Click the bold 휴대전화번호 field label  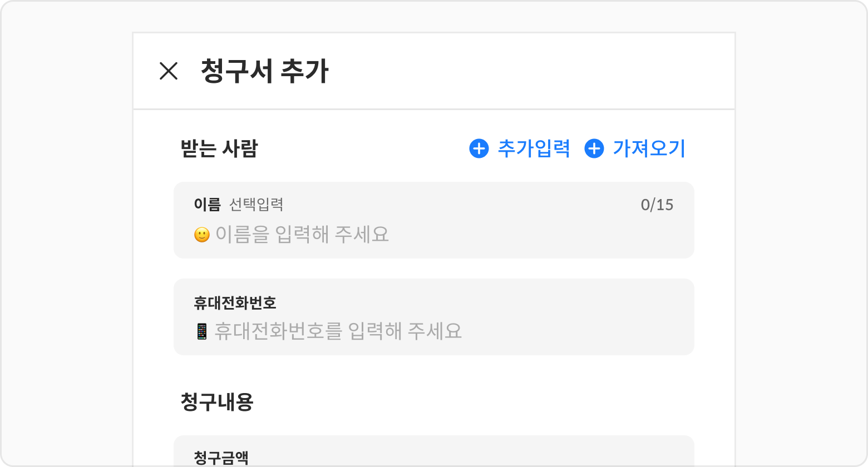click(x=235, y=303)
